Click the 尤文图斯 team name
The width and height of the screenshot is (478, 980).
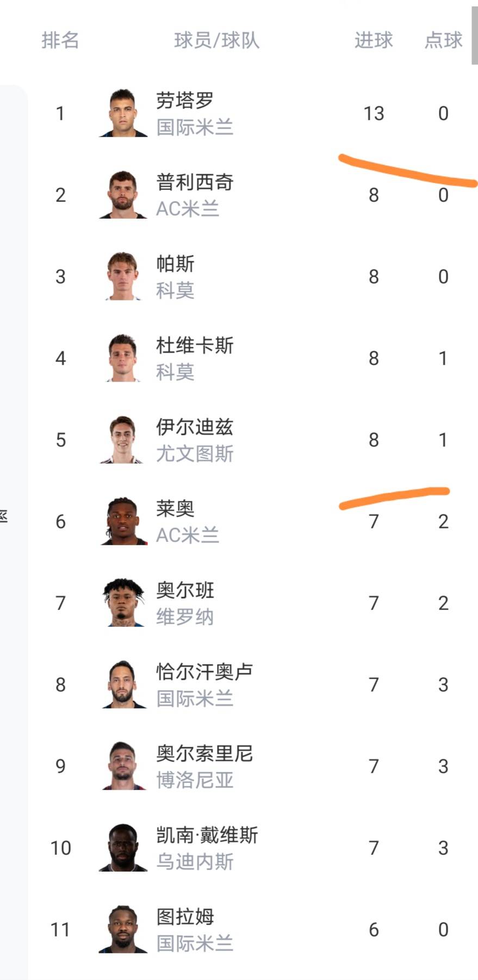pos(195,454)
